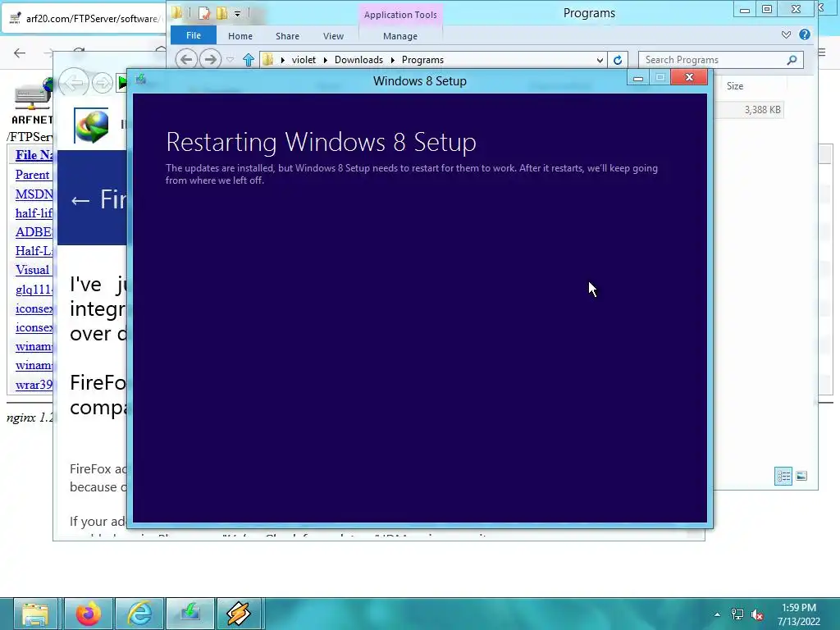The width and height of the screenshot is (840, 630).
Task: Click the Size column header
Action: click(734, 85)
